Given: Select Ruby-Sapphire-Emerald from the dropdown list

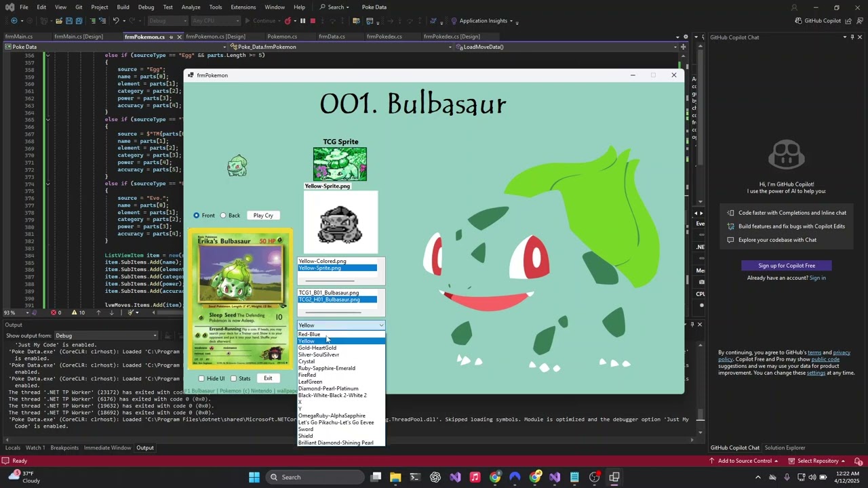Looking at the screenshot, I should pyautogui.click(x=341, y=368).
